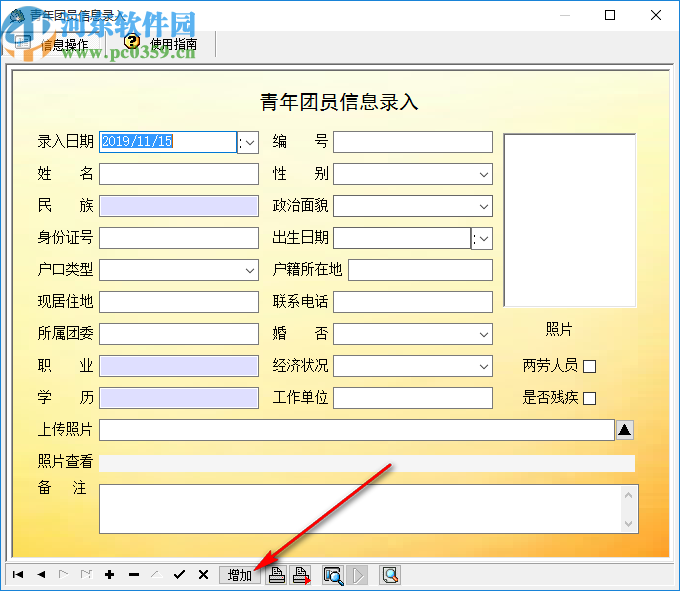Click the upload photo triangle button
The image size is (680, 591).
click(624, 430)
